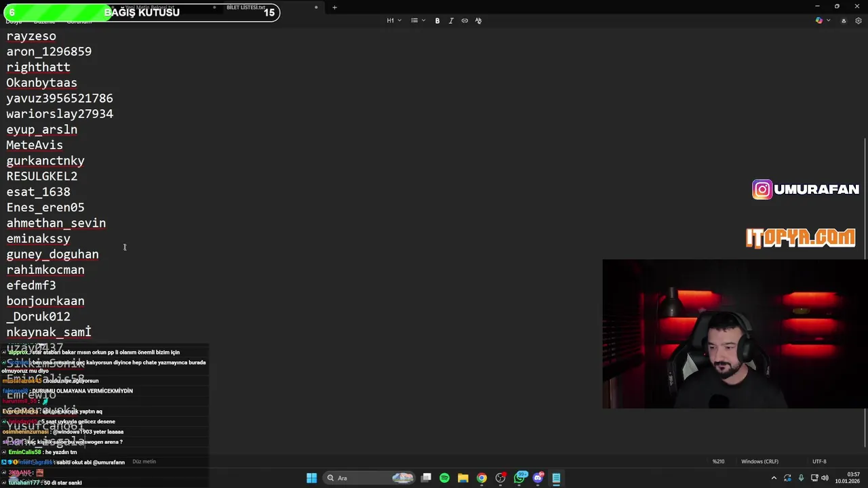Click the text line Enes_eren05

pyautogui.click(x=45, y=207)
